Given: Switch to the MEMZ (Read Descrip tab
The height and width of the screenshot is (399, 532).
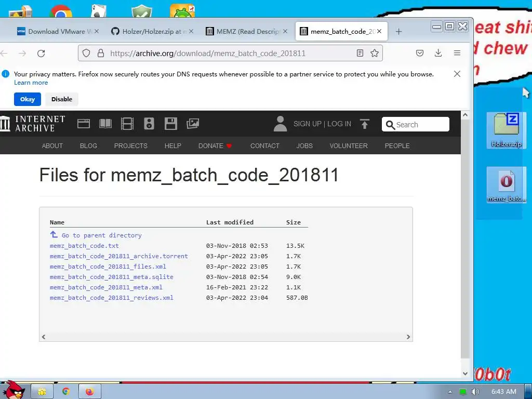Looking at the screenshot, I should tap(245, 32).
